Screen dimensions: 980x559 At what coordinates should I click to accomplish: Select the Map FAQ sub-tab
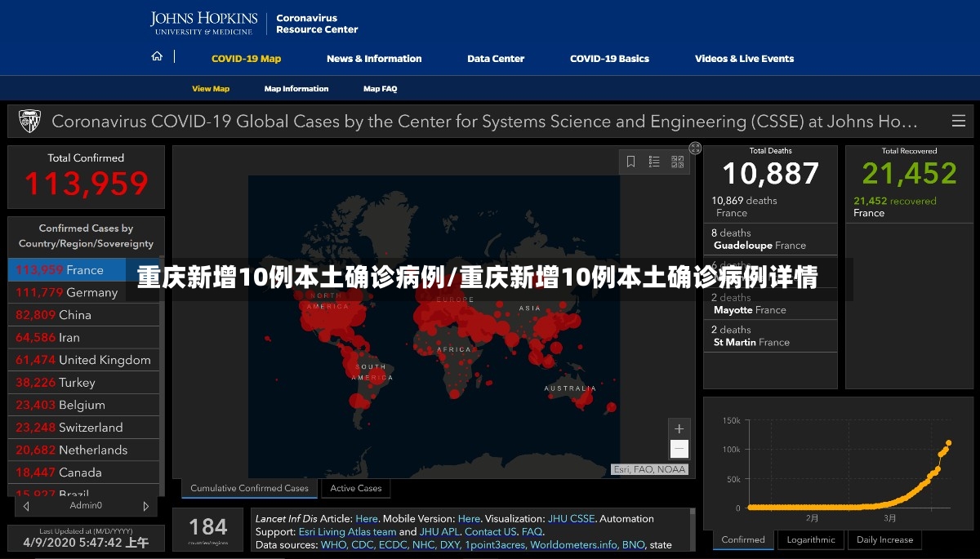[380, 89]
